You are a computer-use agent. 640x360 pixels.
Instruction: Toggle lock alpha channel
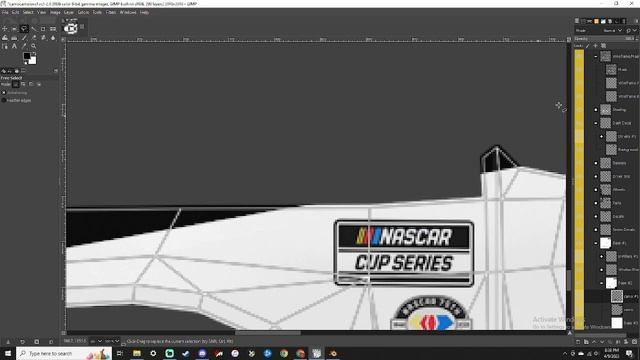(604, 46)
